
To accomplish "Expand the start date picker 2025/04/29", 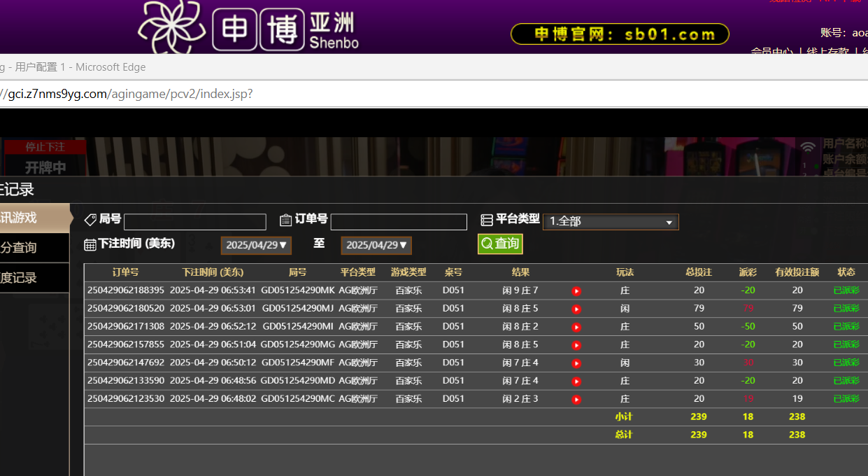I will 256,245.
